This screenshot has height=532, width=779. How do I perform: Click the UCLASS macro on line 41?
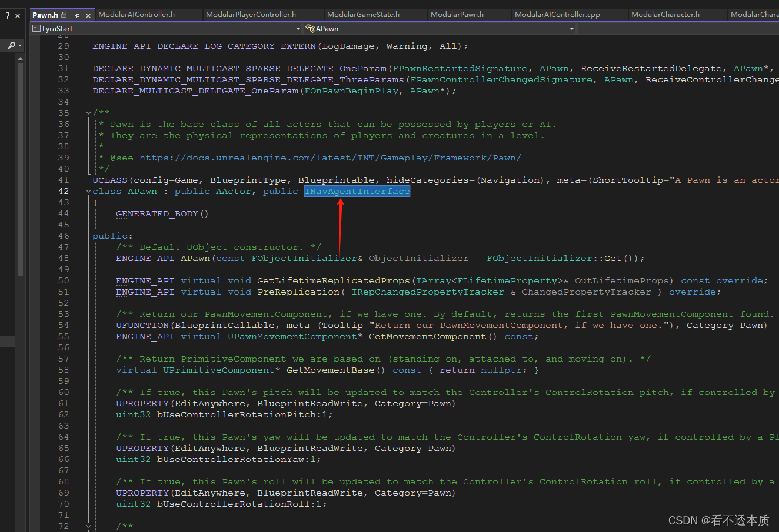(x=110, y=180)
